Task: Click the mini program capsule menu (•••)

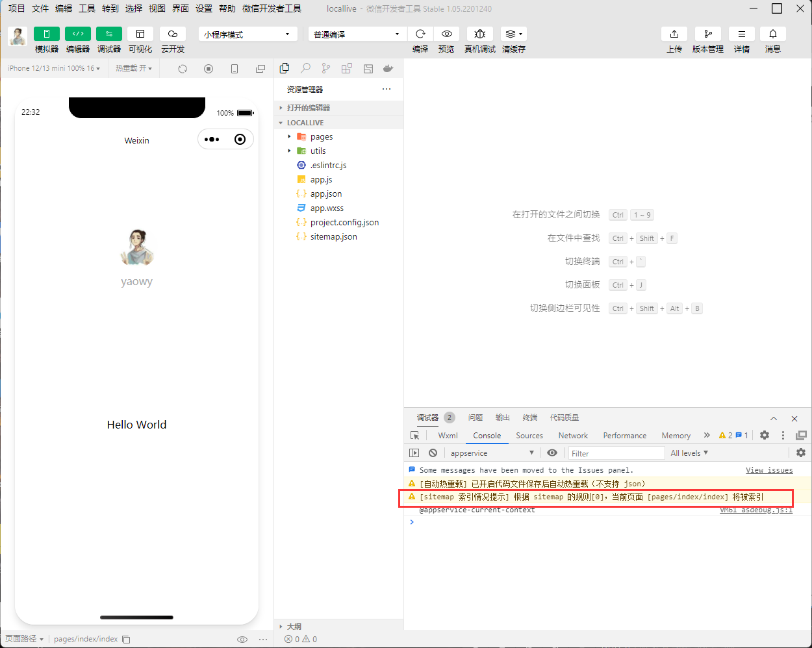Action: pos(212,139)
